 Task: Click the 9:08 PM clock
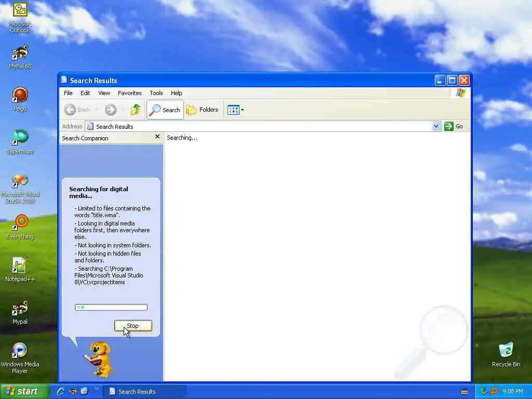click(513, 392)
